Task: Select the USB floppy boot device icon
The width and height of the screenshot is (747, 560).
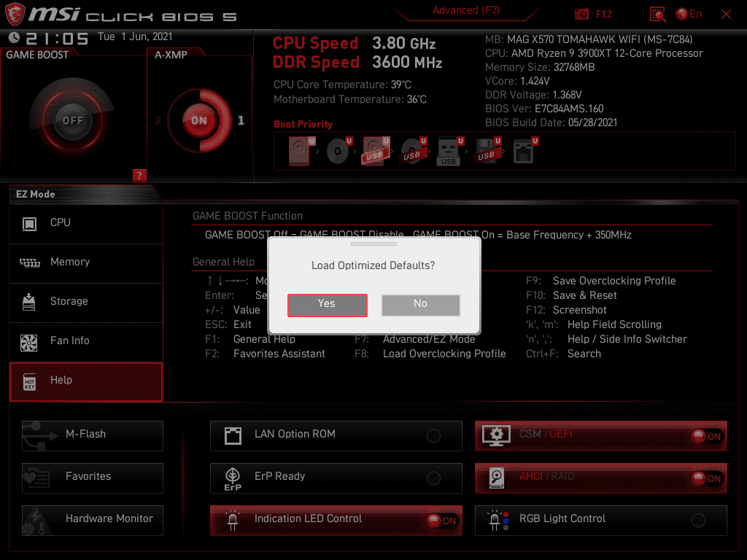Action: click(487, 152)
